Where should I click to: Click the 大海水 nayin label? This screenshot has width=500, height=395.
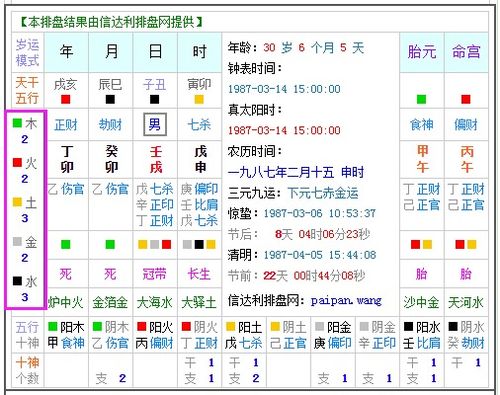(x=155, y=303)
